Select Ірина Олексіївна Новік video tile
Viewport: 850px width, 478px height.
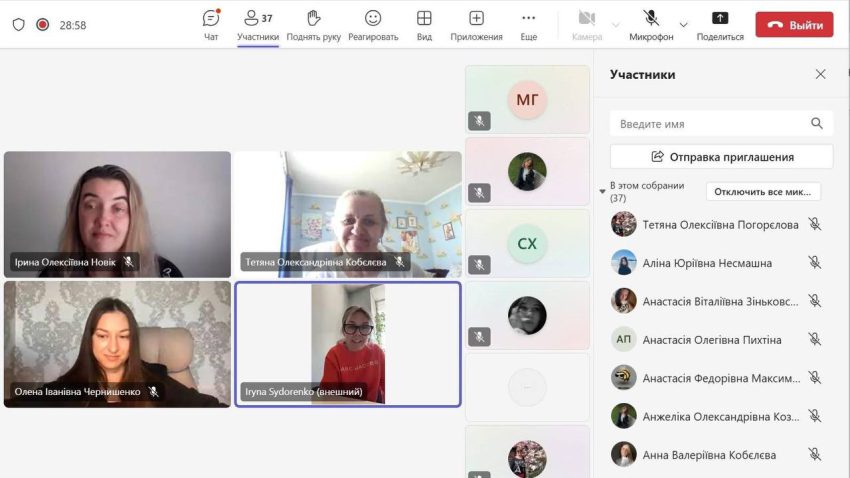click(117, 215)
